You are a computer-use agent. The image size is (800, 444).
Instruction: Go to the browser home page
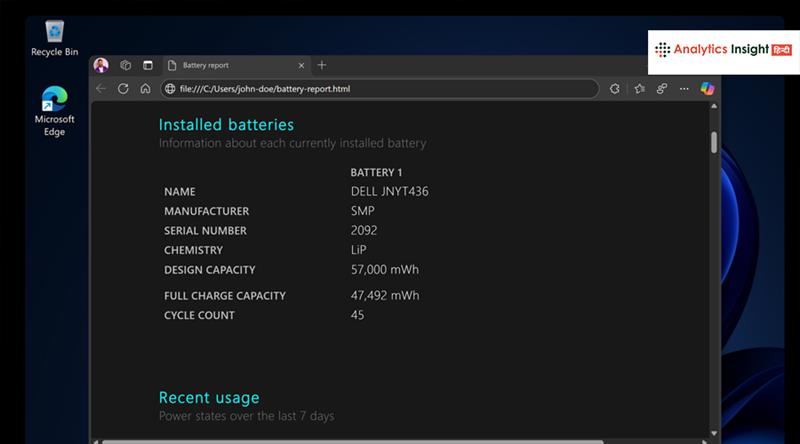(x=145, y=89)
